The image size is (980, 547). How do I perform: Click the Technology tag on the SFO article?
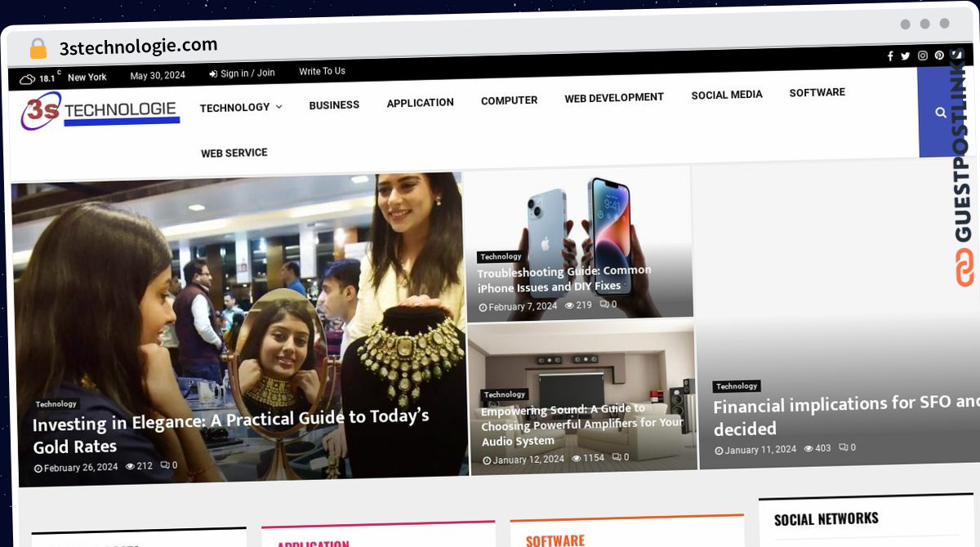coord(737,386)
